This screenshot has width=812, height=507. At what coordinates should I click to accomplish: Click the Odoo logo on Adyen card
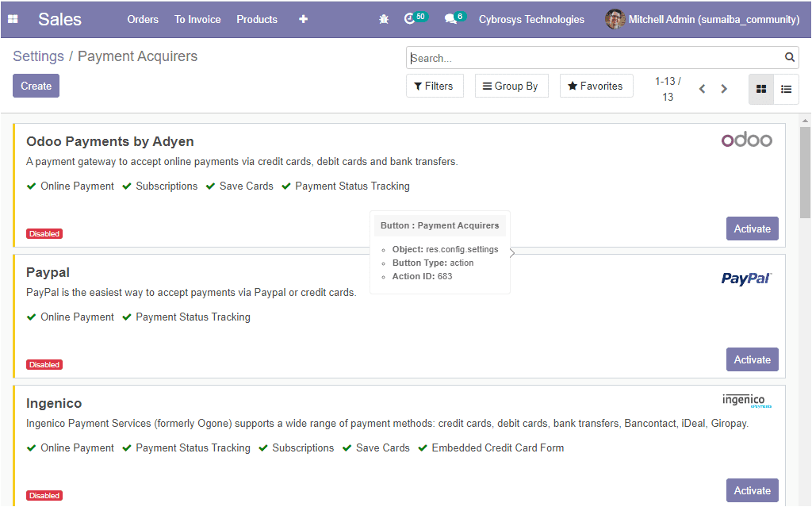coord(747,140)
